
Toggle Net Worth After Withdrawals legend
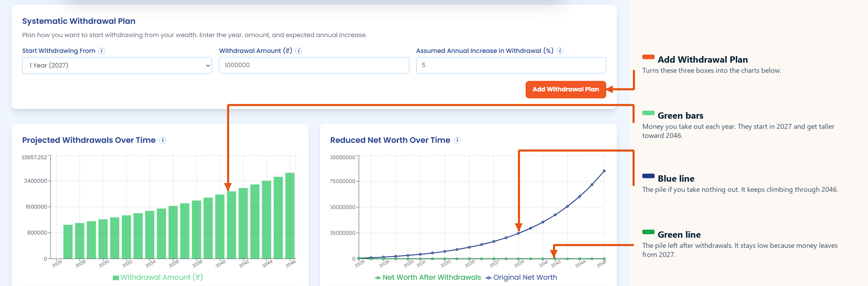(428, 277)
